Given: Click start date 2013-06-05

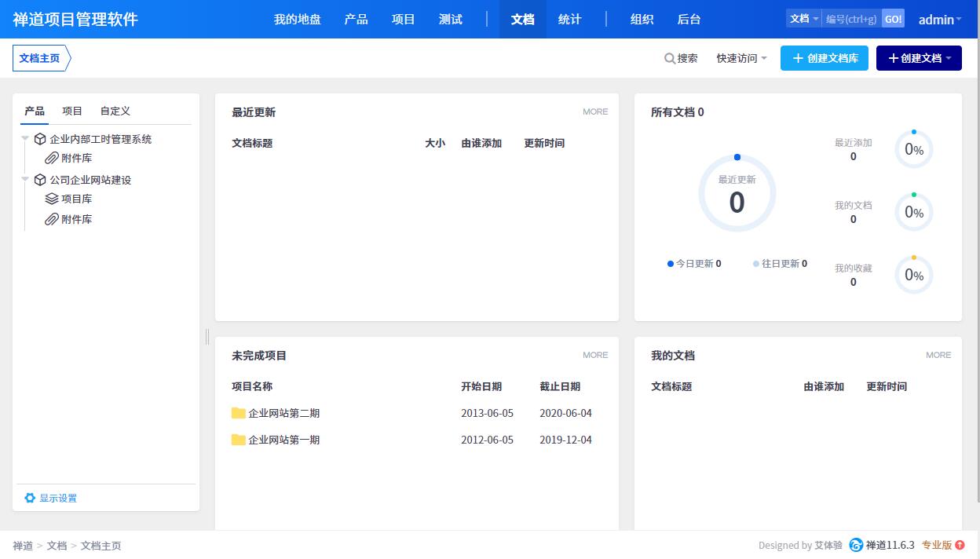Looking at the screenshot, I should (x=487, y=413).
